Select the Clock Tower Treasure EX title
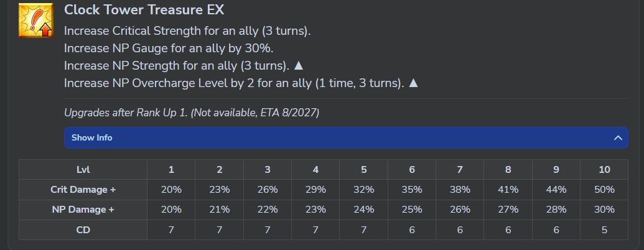The width and height of the screenshot is (644, 250). pos(144,10)
